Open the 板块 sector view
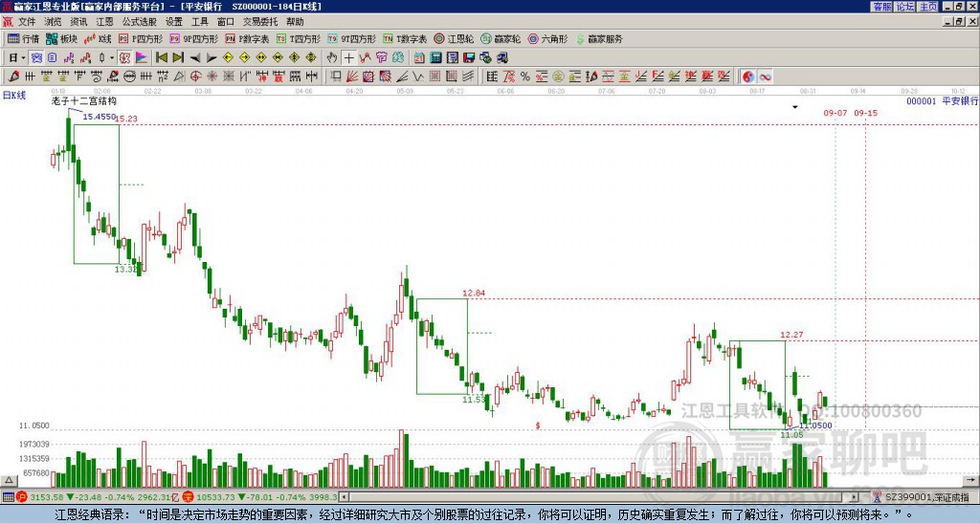 (x=62, y=38)
